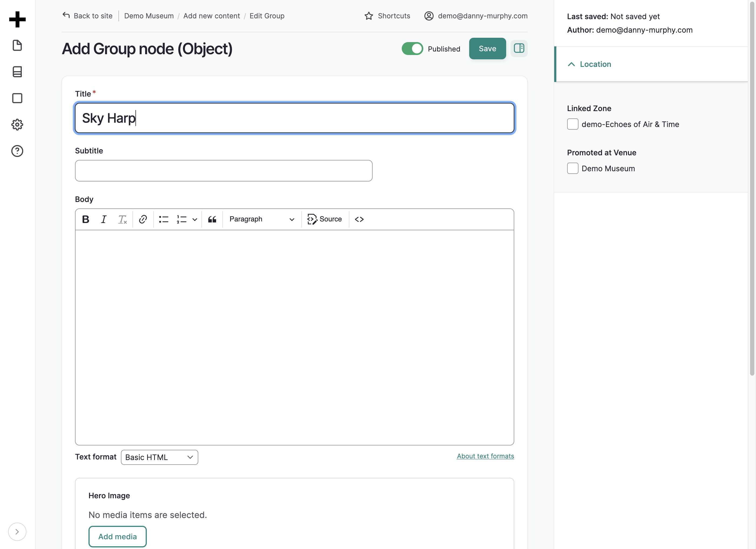Check demo-Echoes of Air & Time zone
The image size is (756, 549).
[573, 124]
